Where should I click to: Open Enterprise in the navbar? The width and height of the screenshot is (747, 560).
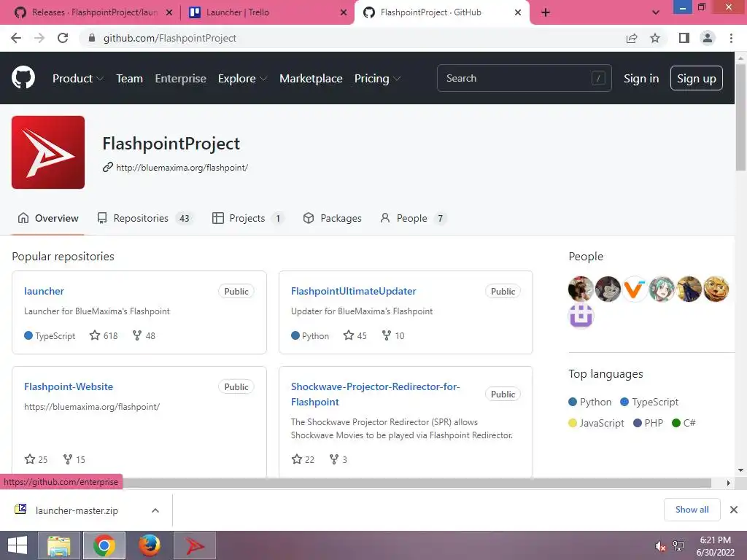[x=181, y=79]
